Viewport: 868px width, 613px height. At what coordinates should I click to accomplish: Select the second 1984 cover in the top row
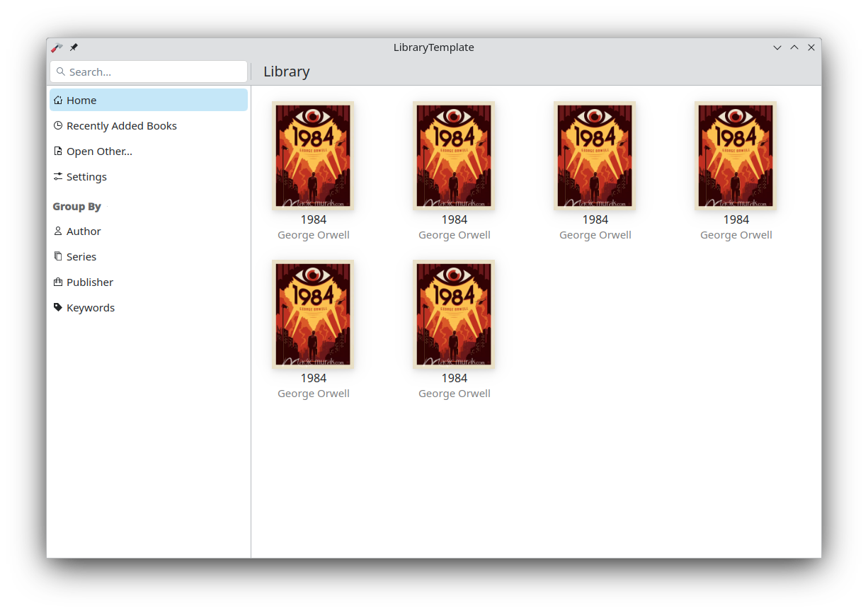(454, 156)
